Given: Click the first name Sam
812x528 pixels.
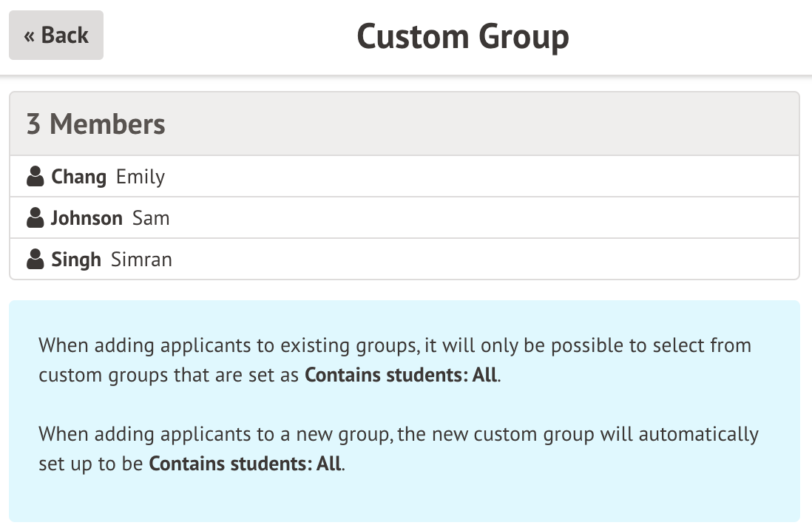Looking at the screenshot, I should click(x=151, y=218).
